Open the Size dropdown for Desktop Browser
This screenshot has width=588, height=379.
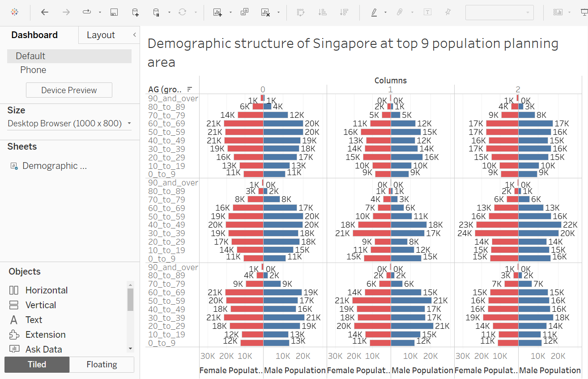[x=129, y=123]
